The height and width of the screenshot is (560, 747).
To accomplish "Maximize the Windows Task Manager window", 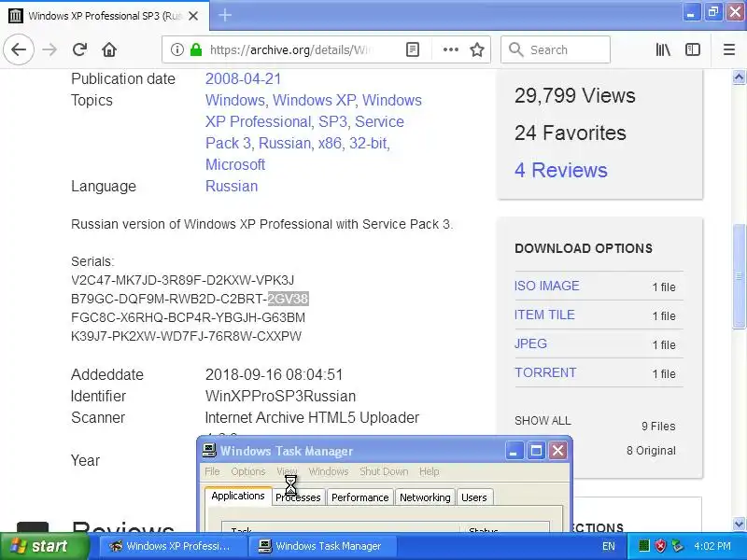I will [536, 451].
